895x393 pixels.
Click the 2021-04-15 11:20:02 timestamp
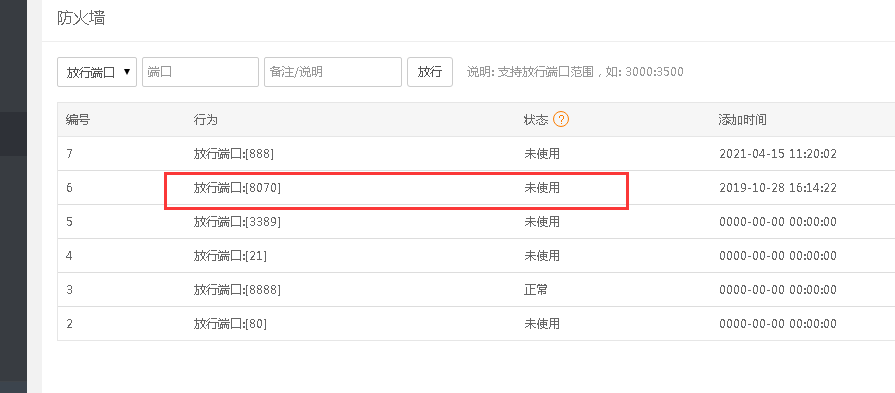pyautogui.click(x=778, y=154)
